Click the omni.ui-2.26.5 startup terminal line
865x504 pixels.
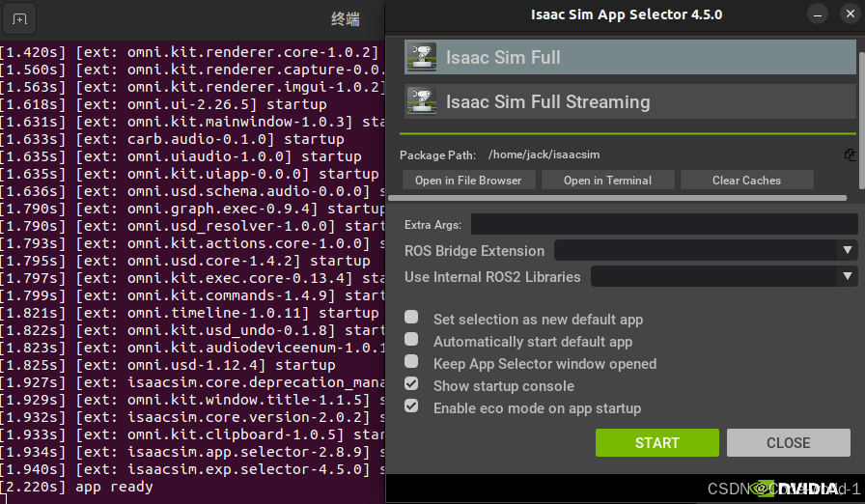pos(163,104)
